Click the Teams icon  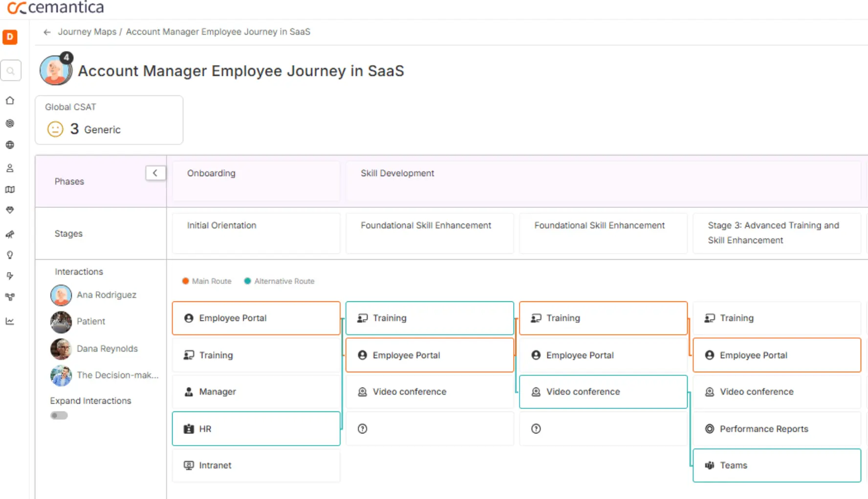coord(710,465)
